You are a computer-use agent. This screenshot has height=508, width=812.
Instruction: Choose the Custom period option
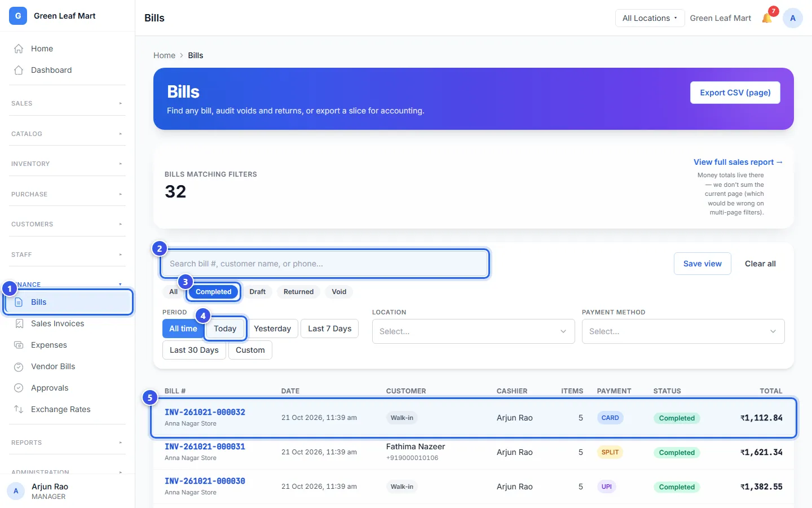coord(250,350)
